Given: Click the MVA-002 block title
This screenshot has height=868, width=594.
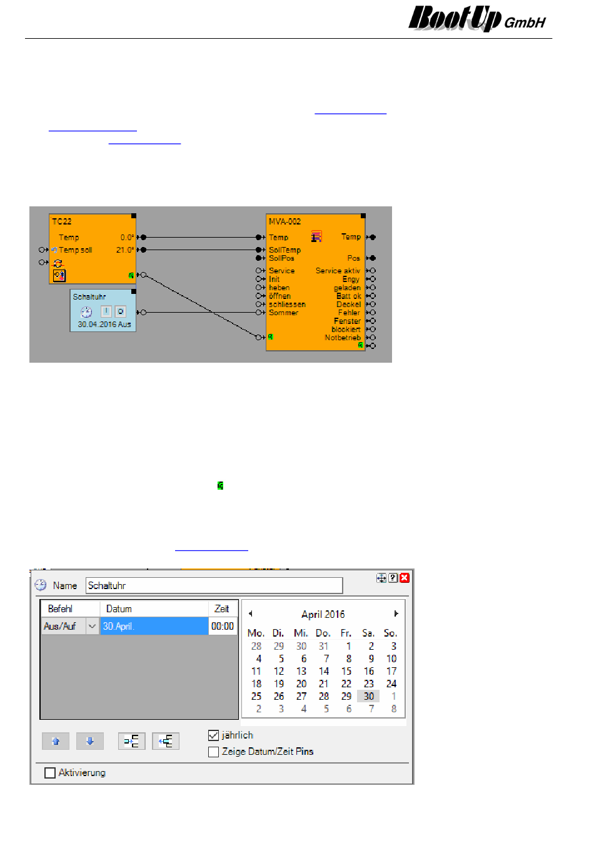Looking at the screenshot, I should coord(284,221).
